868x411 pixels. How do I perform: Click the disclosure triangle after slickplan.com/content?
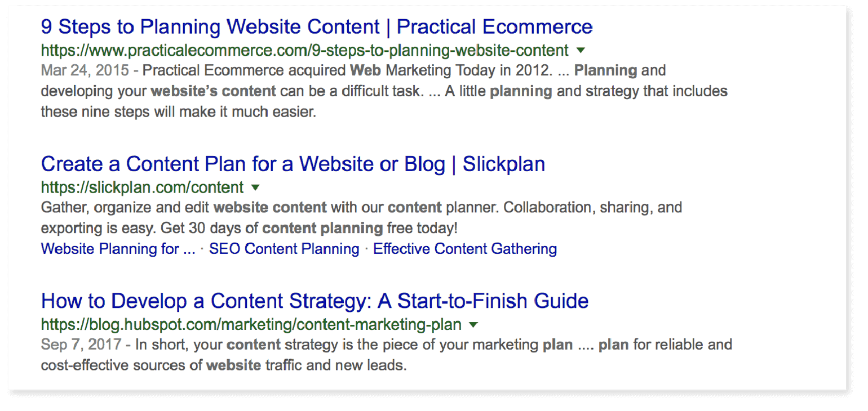point(256,187)
